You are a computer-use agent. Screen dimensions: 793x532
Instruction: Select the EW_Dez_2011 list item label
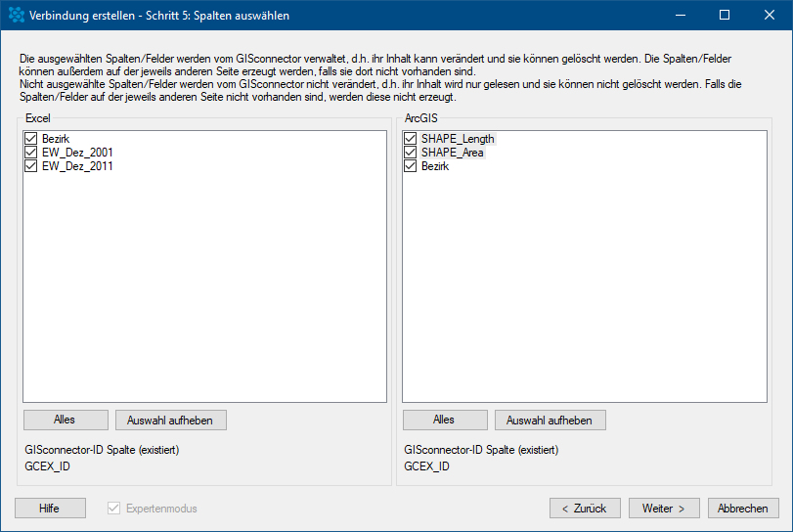tap(77, 166)
